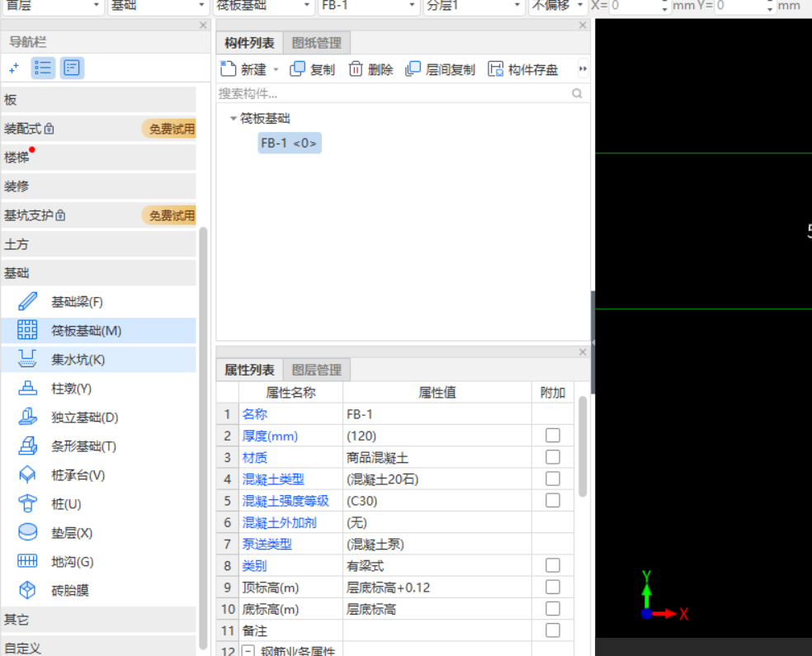Click the search magnifier in component search
This screenshot has width=812, height=656.
coord(577,94)
